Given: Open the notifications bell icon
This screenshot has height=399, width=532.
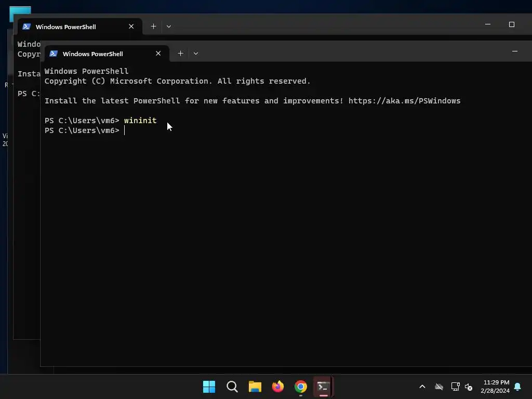Looking at the screenshot, I should 518,387.
